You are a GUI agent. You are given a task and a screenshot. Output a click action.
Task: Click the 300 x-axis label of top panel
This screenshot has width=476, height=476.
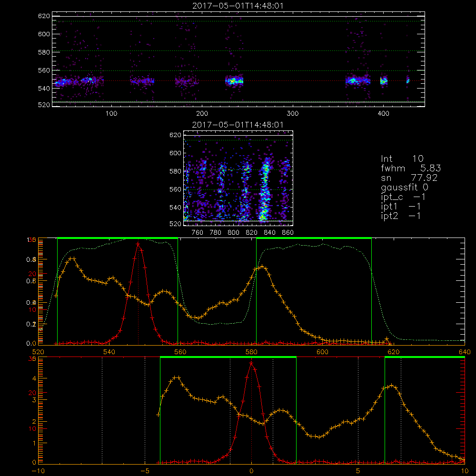pyautogui.click(x=293, y=114)
